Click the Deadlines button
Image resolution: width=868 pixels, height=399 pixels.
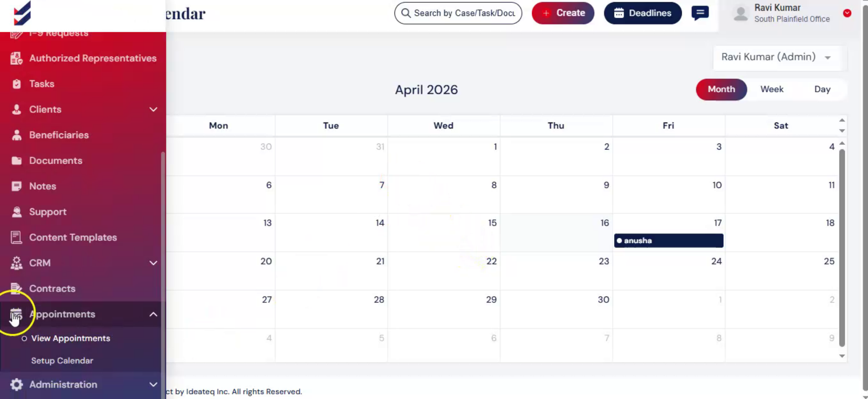tap(643, 13)
